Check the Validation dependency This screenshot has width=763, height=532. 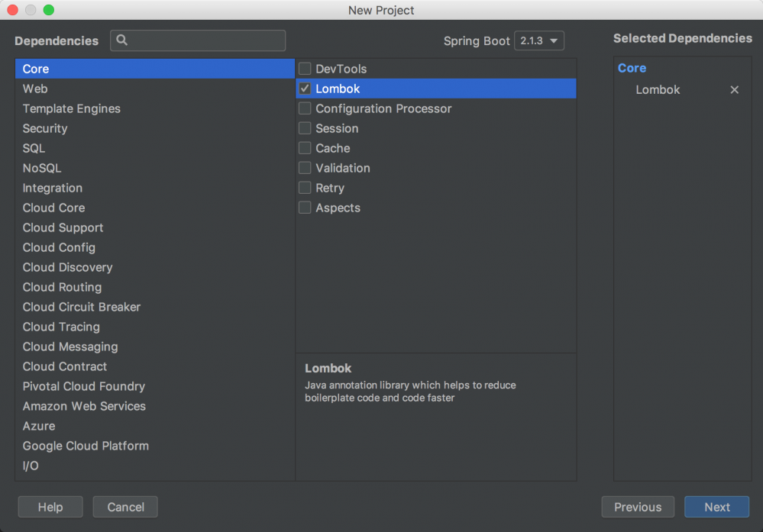click(x=304, y=168)
